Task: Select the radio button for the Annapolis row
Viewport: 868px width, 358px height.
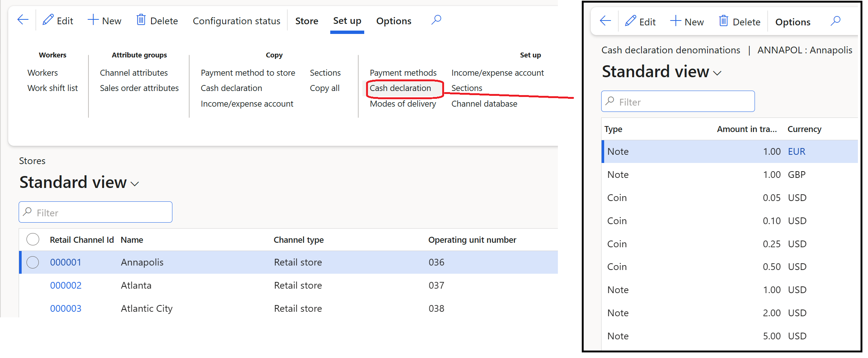Action: [33, 262]
